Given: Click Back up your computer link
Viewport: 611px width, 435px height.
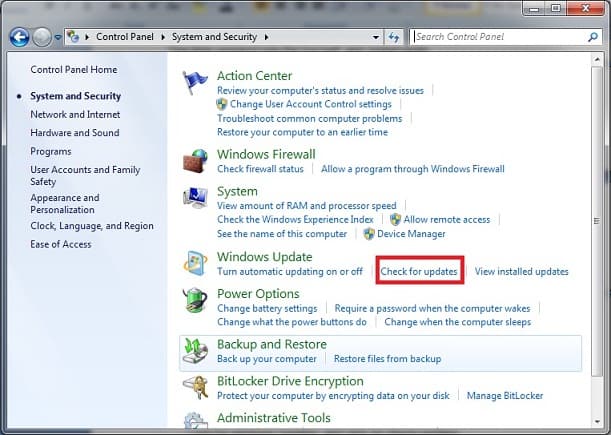Looking at the screenshot, I should [x=267, y=359].
